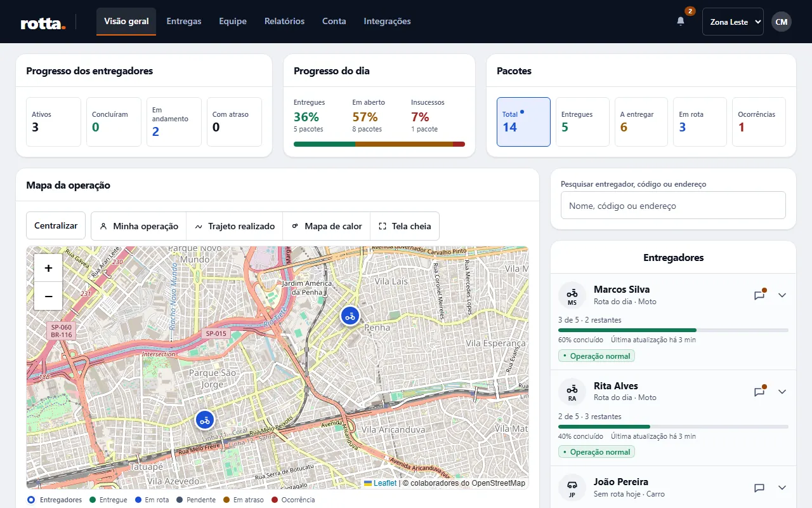Click the Com atraso courier stat card
This screenshot has width=812, height=508.
234,122
